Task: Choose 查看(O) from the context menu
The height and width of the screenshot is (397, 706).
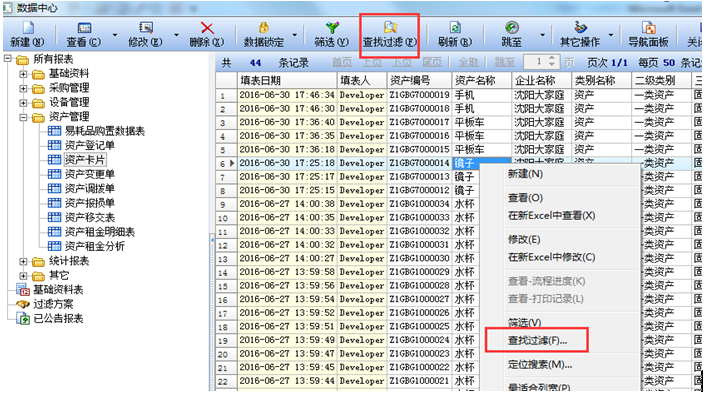Action: tap(525, 198)
